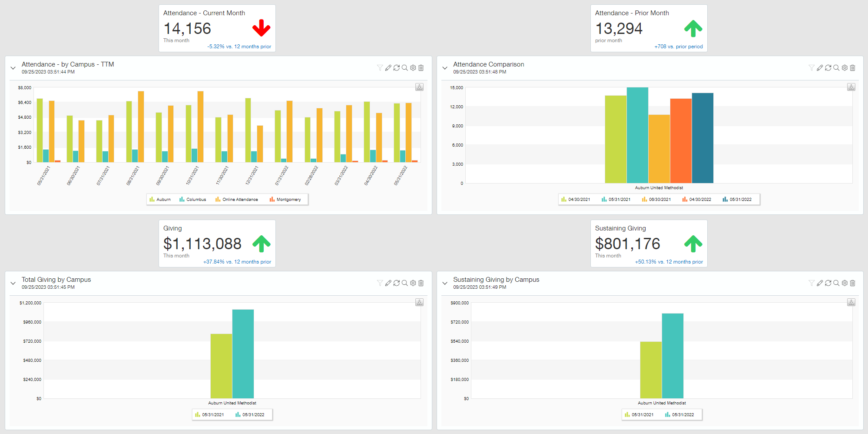The height and width of the screenshot is (434, 868).
Task: Click the +708 vs. prior period link
Action: (678, 47)
